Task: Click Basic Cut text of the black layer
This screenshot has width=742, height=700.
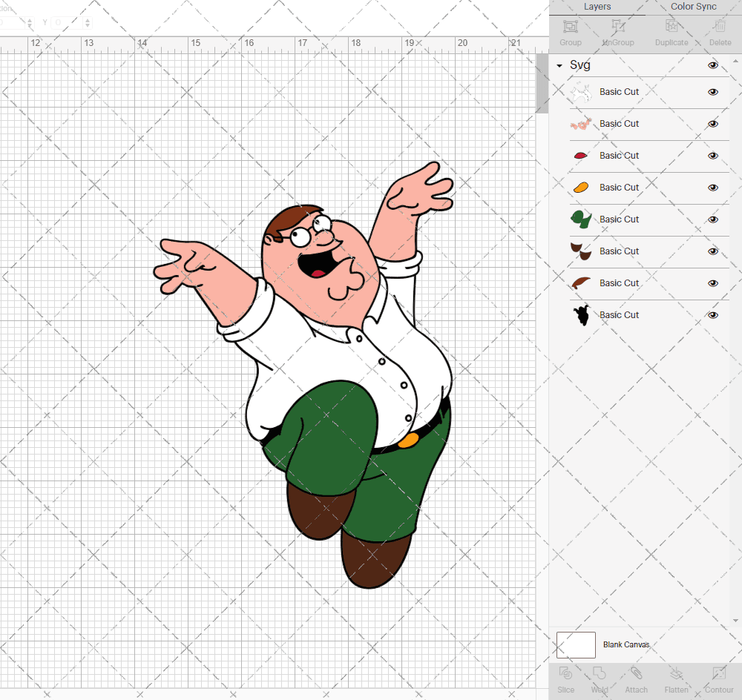Action: [619, 315]
